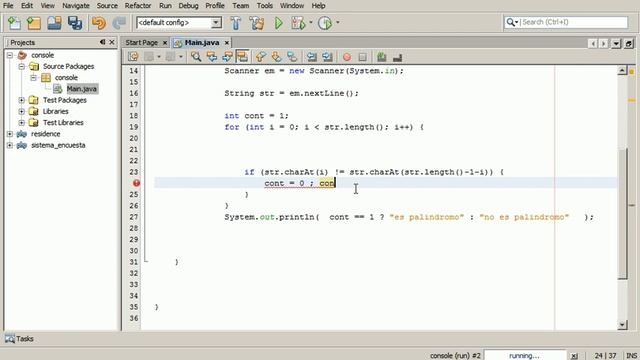Click the Profile Project icon

[x=325, y=23]
